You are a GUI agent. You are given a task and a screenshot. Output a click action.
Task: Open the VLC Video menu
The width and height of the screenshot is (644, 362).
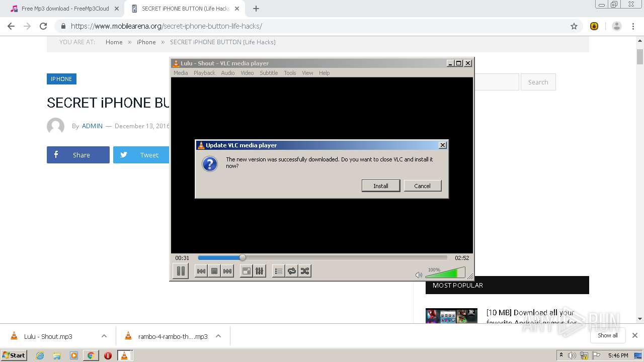coord(247,73)
